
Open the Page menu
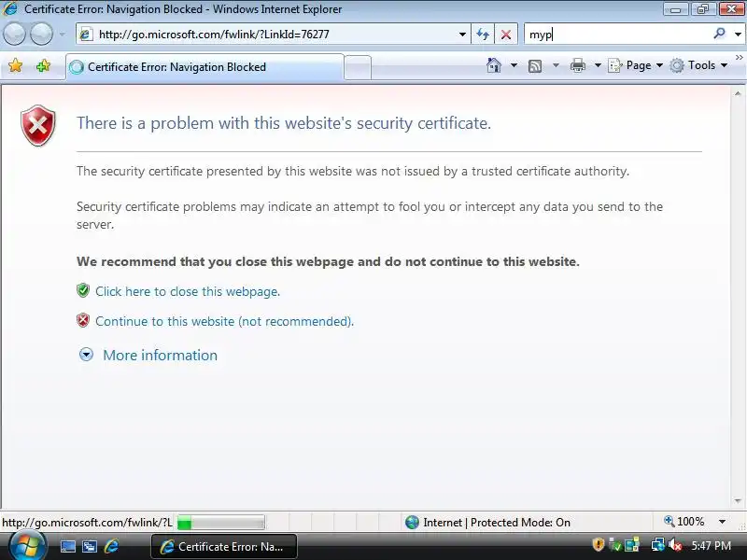coord(636,65)
